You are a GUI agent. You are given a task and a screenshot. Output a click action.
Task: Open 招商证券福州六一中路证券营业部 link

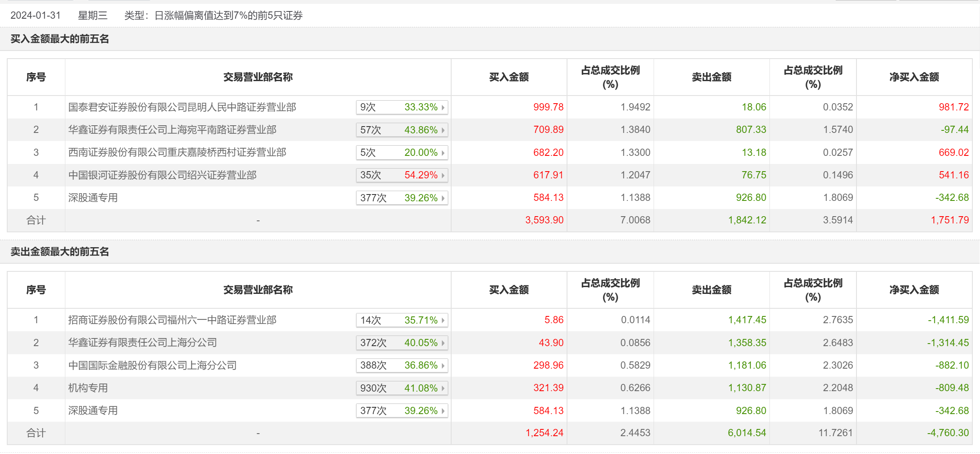pos(172,320)
